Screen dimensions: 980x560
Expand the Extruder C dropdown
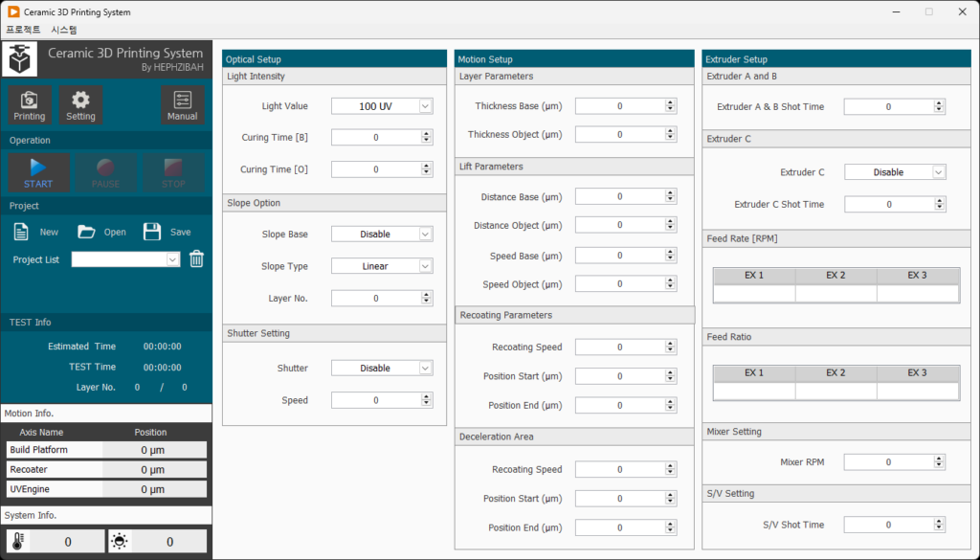[x=938, y=172]
